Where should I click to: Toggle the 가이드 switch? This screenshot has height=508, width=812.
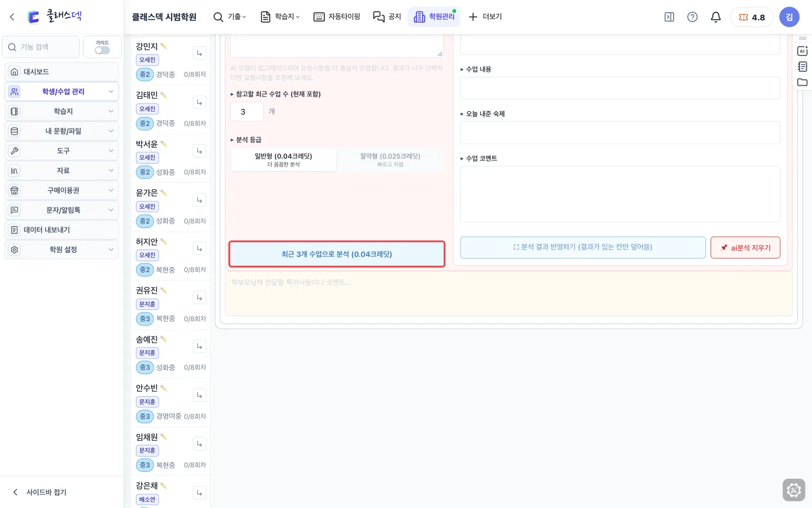[x=102, y=50]
